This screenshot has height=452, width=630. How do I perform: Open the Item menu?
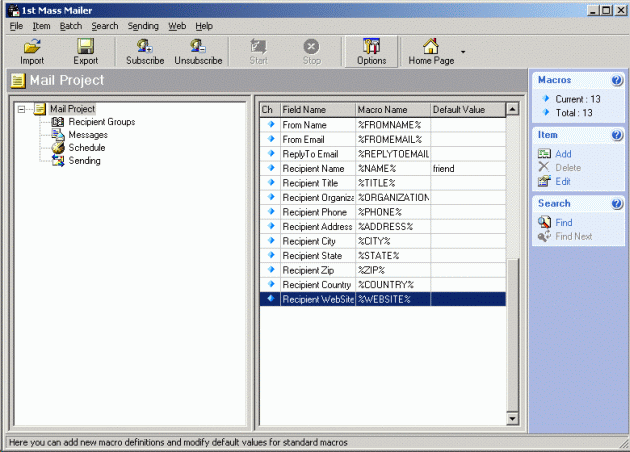(41, 26)
